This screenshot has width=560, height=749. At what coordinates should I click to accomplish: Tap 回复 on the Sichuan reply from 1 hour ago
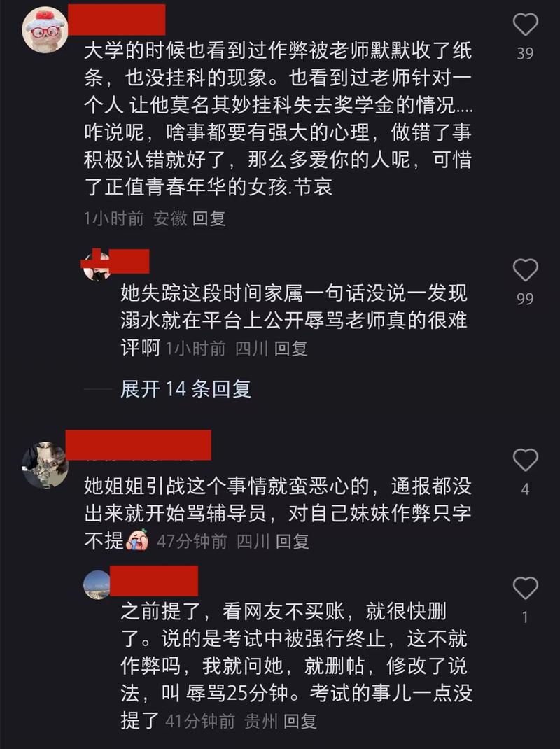point(290,349)
